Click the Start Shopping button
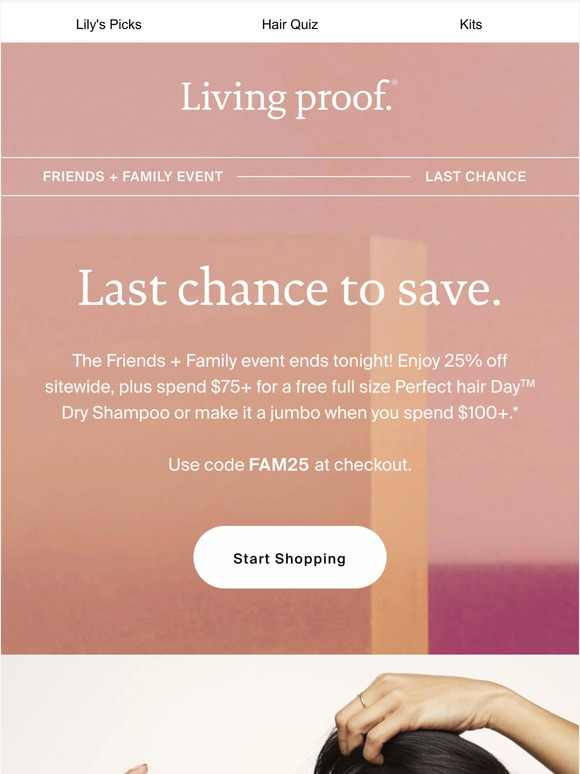Viewport: 580px width, 774px height. [x=290, y=557]
